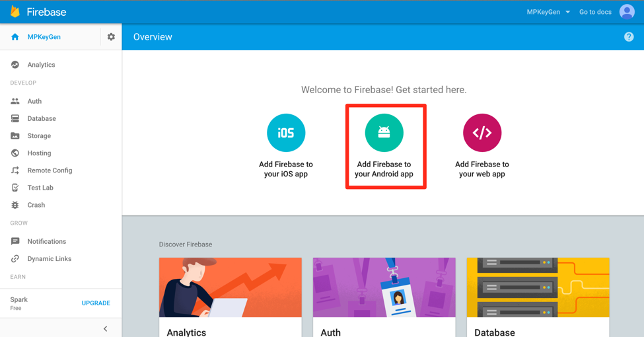
Task: Select Database from the sidebar
Action: (x=42, y=119)
